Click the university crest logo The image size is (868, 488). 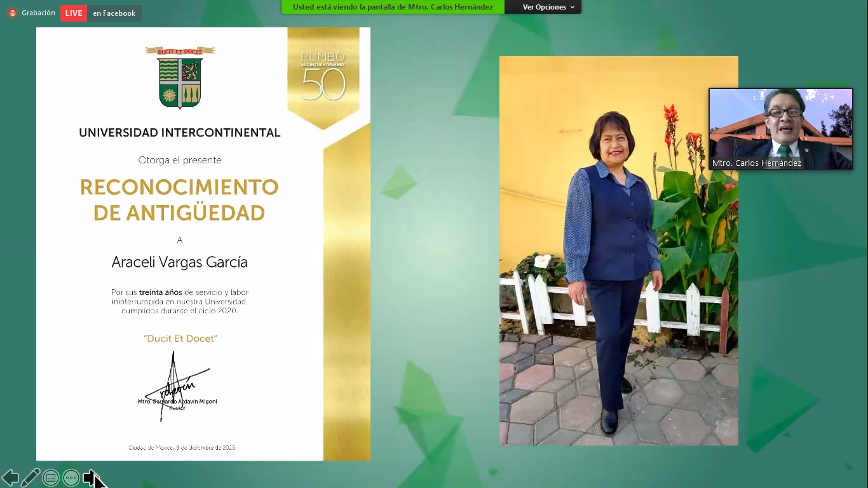pos(180,77)
